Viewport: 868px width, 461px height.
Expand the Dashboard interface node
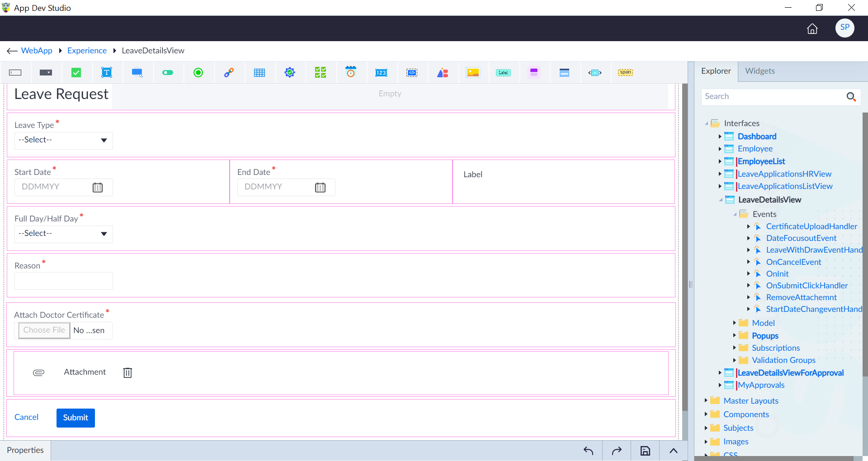(720, 136)
